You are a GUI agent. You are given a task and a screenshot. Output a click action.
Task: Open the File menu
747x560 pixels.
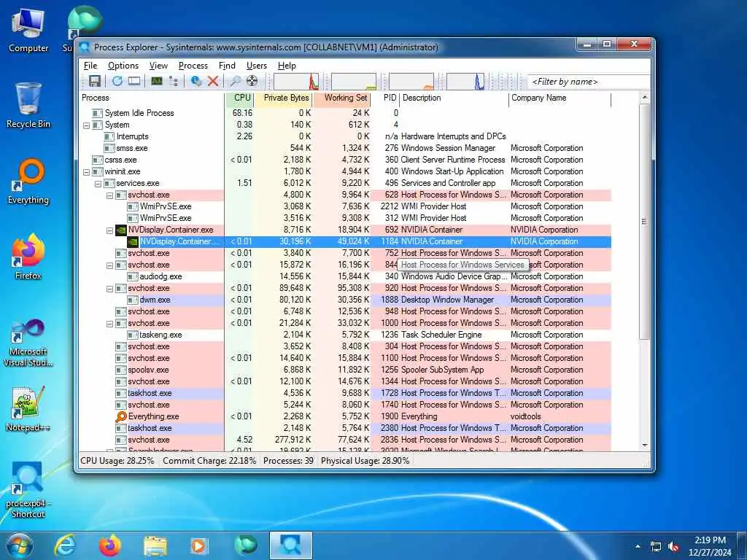[x=90, y=66]
